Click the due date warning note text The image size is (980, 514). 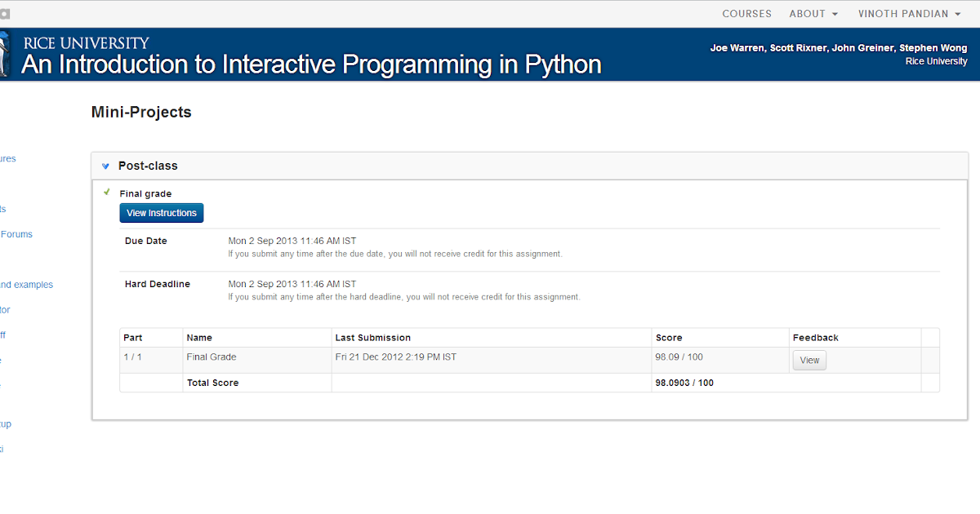(395, 254)
